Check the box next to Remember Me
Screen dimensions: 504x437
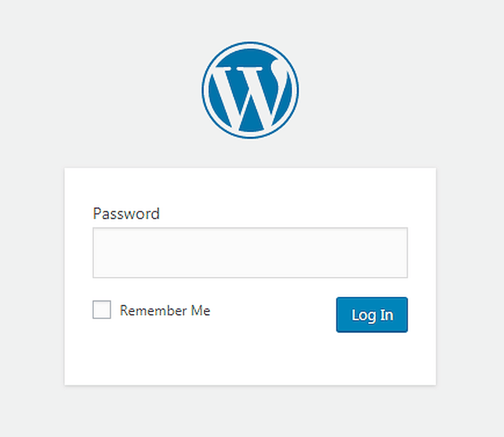(101, 310)
